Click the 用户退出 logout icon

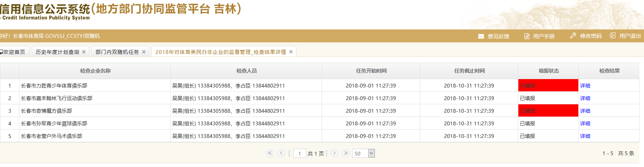click(x=612, y=36)
